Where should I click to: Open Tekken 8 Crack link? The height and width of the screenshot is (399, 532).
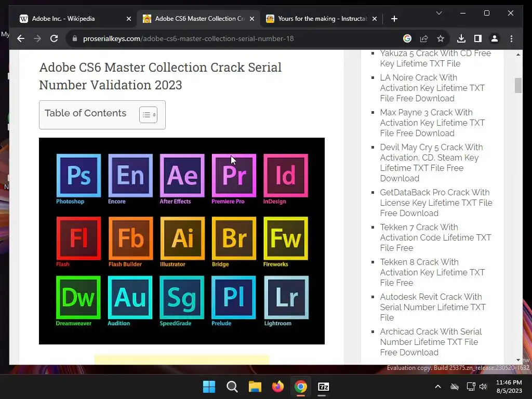point(432,272)
